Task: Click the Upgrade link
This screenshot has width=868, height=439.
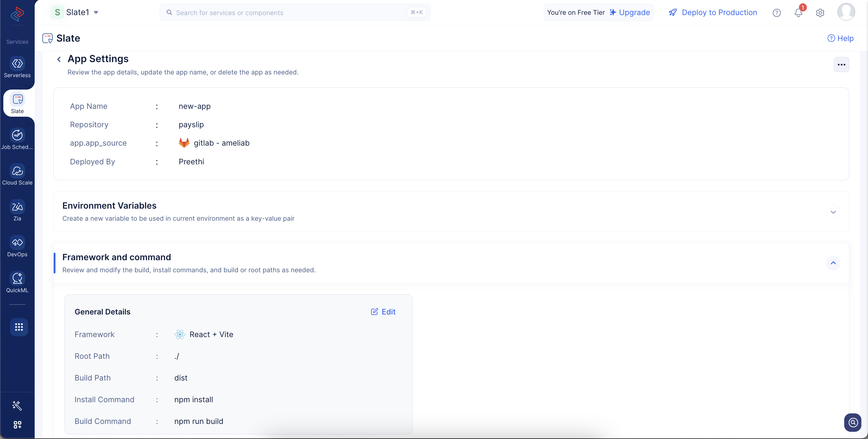Action: 629,12
